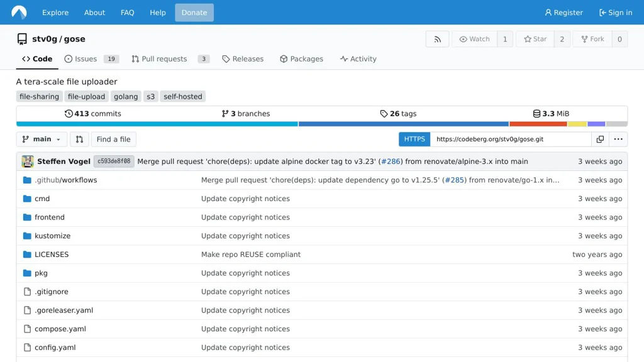Click the light blue language bar segment
Viewport: 644px width, 362px height.
pos(157,124)
